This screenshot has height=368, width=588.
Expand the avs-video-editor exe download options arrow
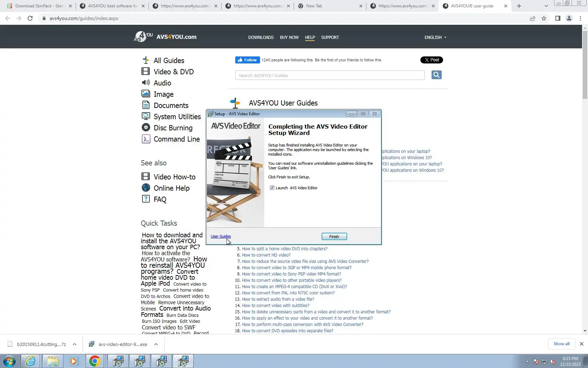pyautogui.click(x=156, y=344)
